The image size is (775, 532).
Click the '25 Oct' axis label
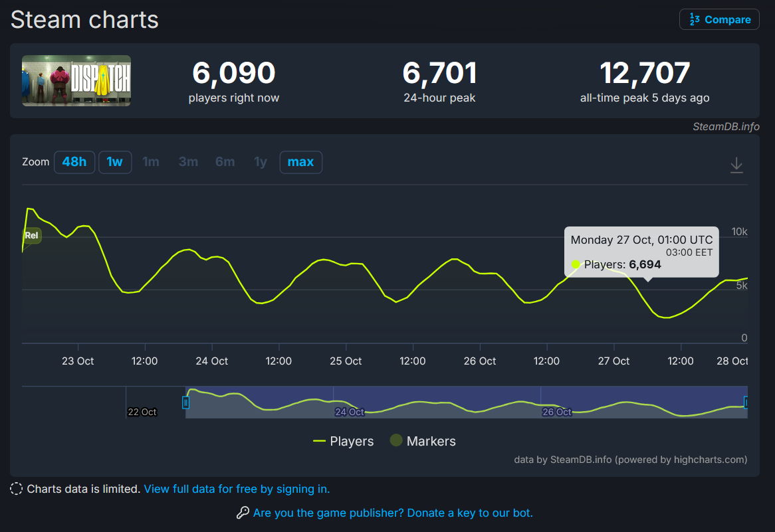(x=346, y=361)
